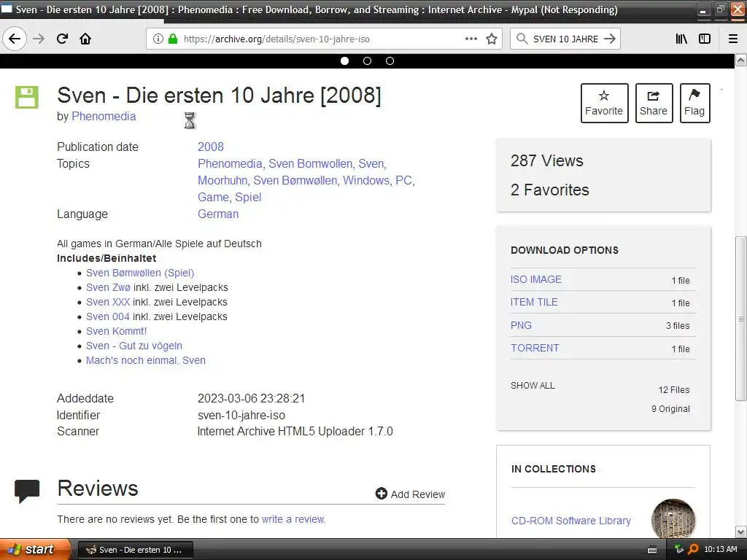
Task: Open the Sven Bomwollen topic link
Action: tap(311, 163)
